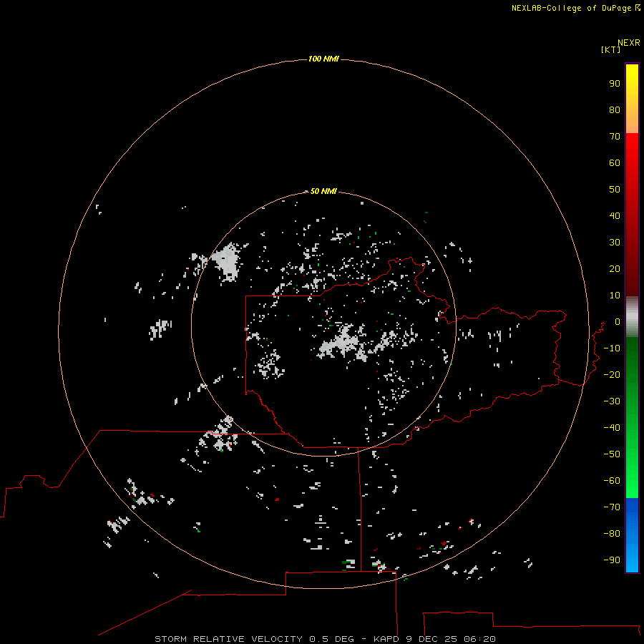Click the green segment of the color bar

coord(632,418)
